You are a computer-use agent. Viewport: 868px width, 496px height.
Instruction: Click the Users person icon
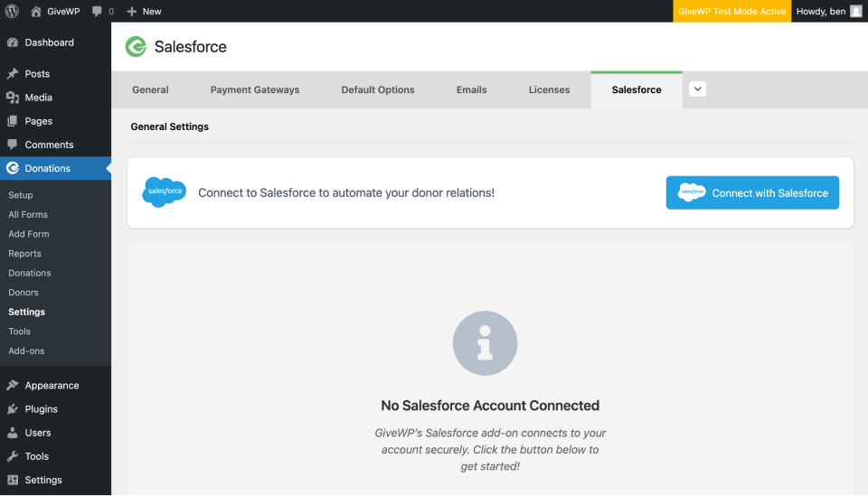tap(12, 433)
